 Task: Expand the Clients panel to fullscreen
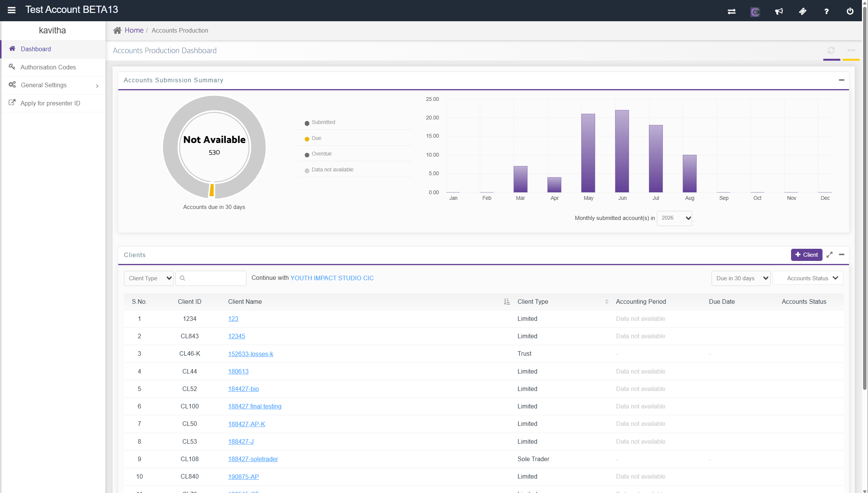point(830,255)
